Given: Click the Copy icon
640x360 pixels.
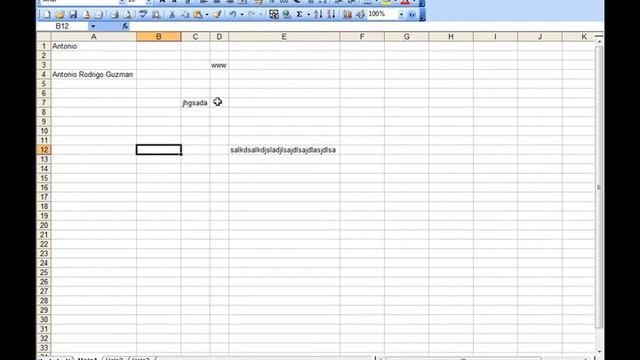Looking at the screenshot, I should tap(185, 15).
